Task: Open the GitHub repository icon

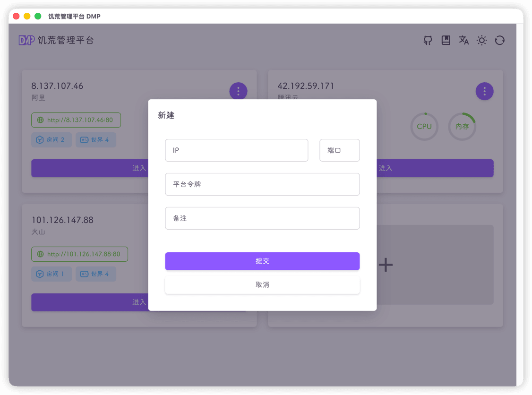Action: tap(428, 41)
